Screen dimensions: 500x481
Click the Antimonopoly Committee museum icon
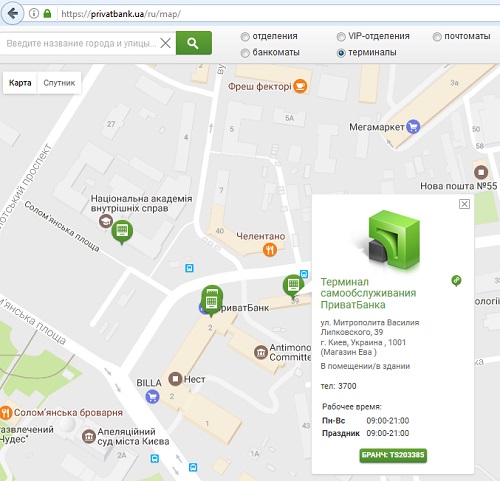click(x=261, y=352)
